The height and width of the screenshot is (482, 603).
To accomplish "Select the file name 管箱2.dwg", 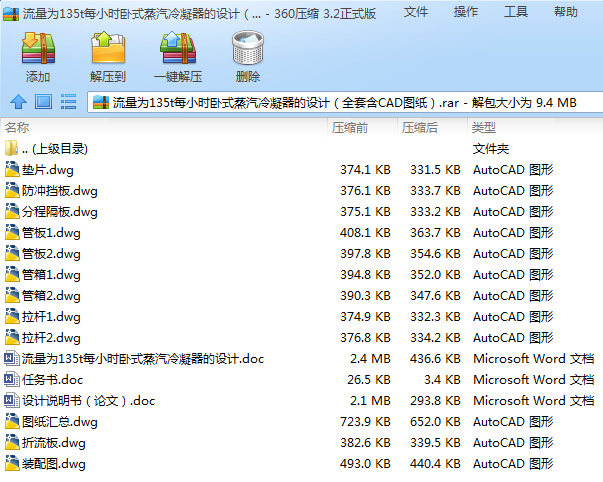I will tap(51, 296).
